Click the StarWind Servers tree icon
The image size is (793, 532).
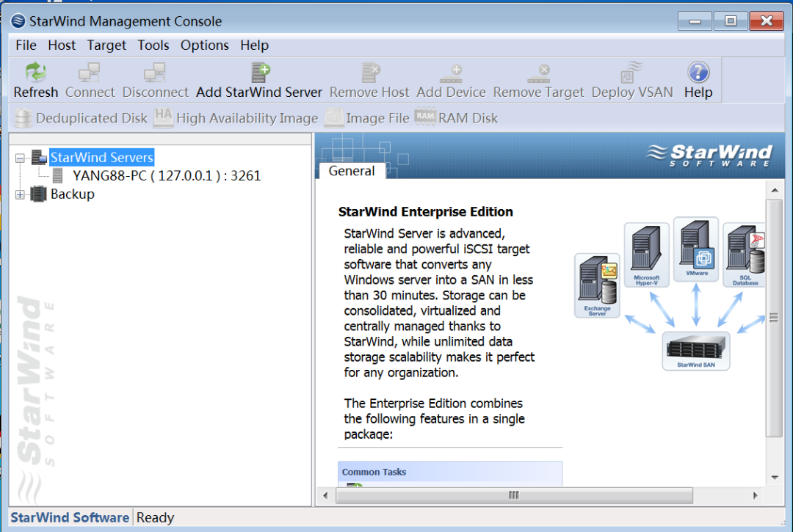pos(40,157)
